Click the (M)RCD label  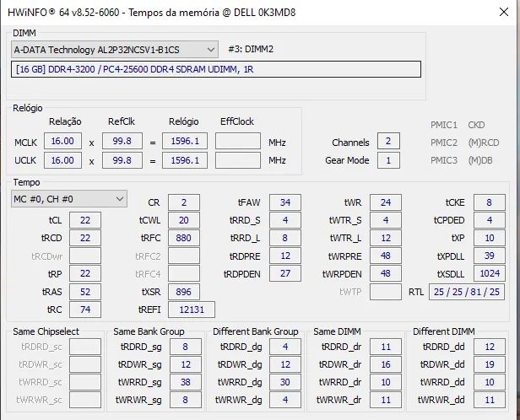484,143
